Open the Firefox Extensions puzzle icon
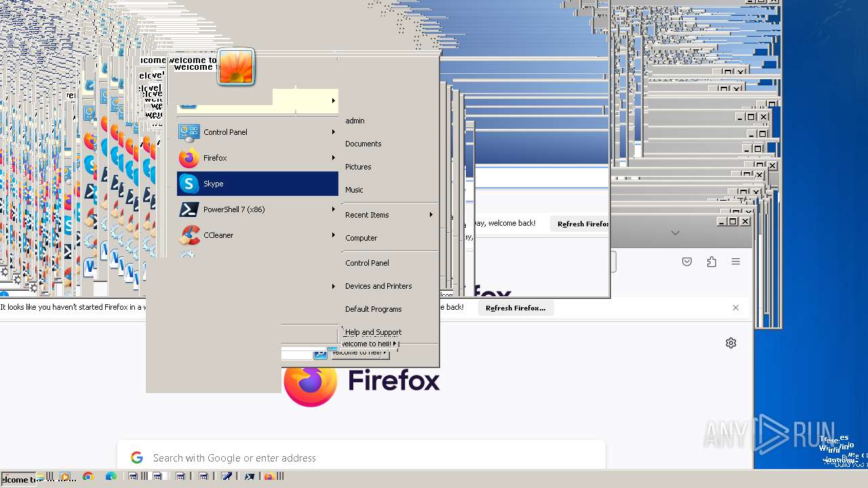The height and width of the screenshot is (488, 868). tap(711, 262)
